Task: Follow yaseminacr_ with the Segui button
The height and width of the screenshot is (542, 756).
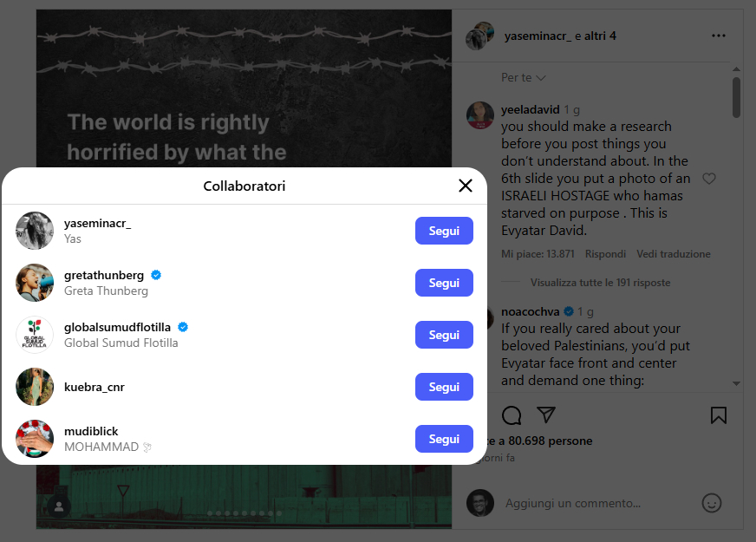Action: [x=444, y=231]
